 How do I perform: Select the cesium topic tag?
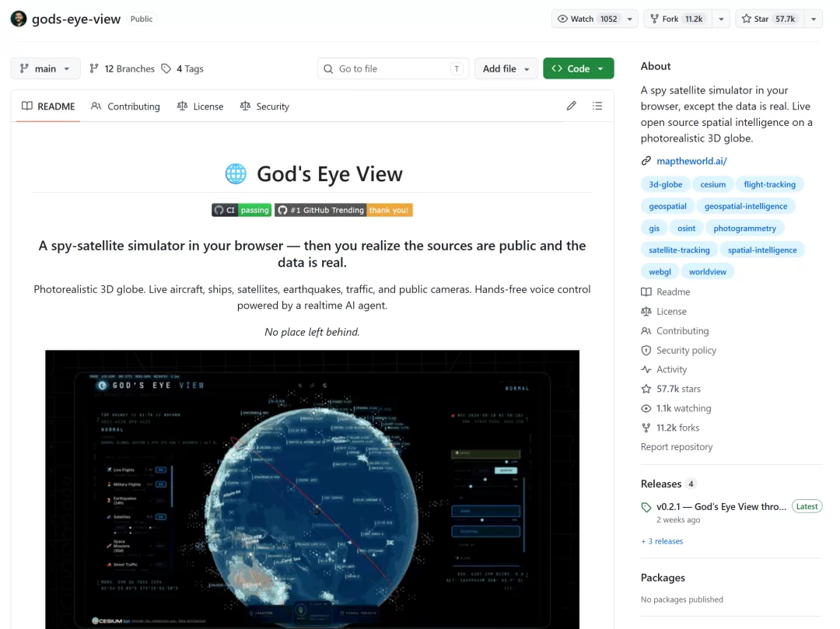(x=713, y=184)
